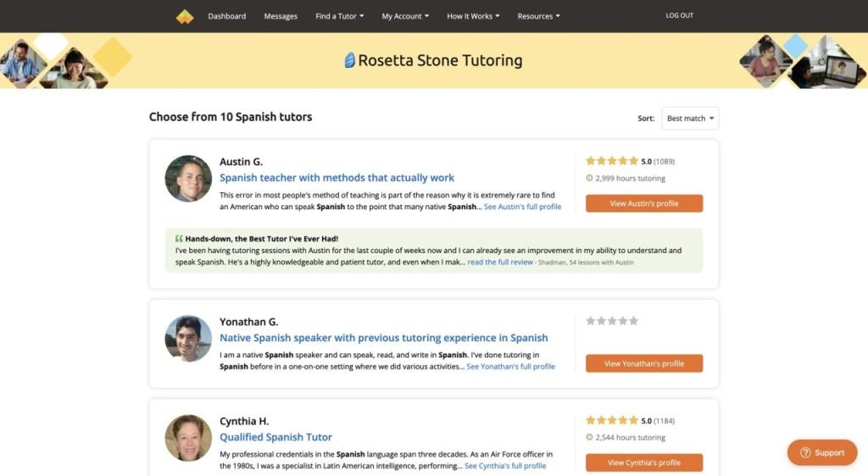Open Messages from the navbar
868x476 pixels.
[281, 16]
